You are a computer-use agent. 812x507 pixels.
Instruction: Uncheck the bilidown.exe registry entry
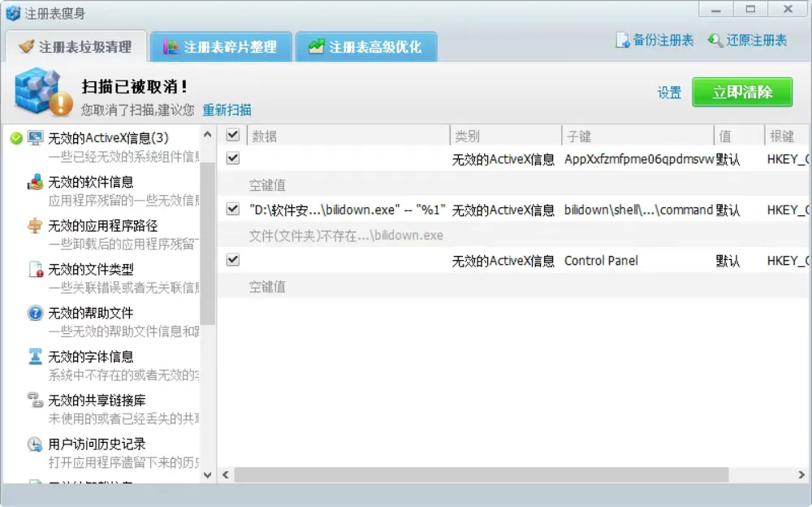(232, 210)
